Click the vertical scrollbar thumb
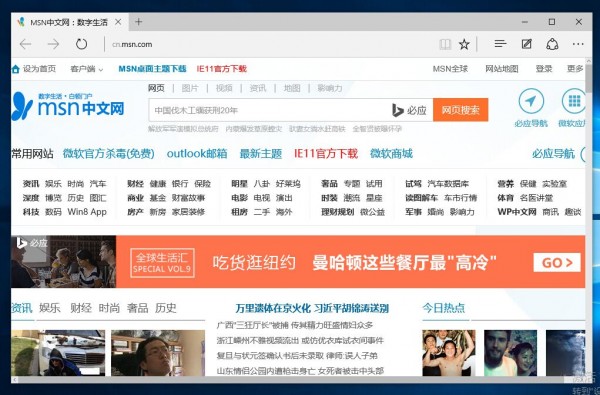The width and height of the screenshot is (600, 395). (589, 79)
